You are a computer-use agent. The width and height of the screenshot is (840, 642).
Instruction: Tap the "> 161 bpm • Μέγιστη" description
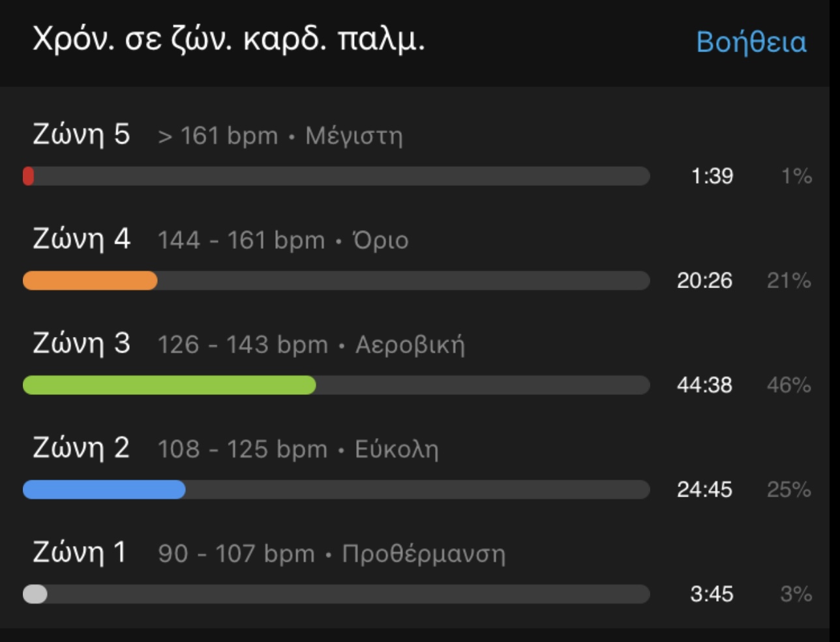click(x=280, y=136)
